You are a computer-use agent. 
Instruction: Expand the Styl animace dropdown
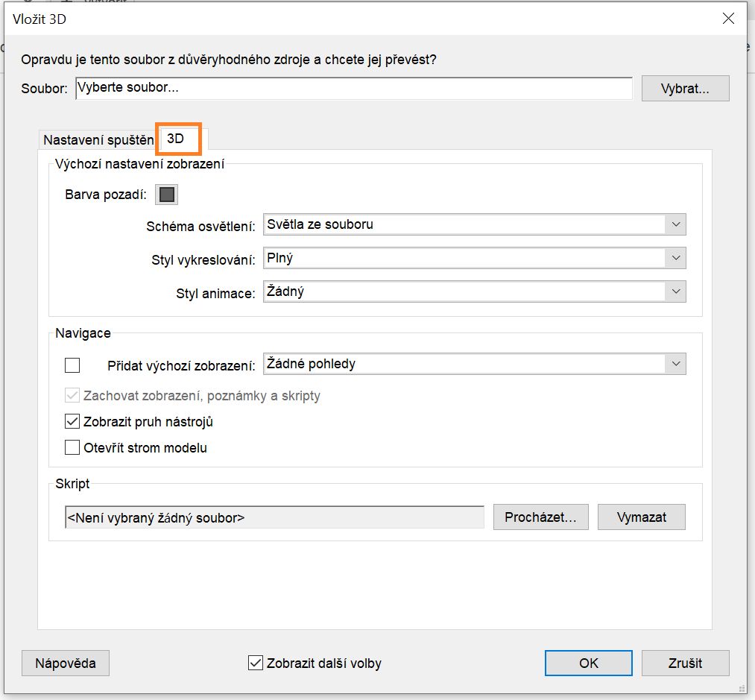[675, 291]
